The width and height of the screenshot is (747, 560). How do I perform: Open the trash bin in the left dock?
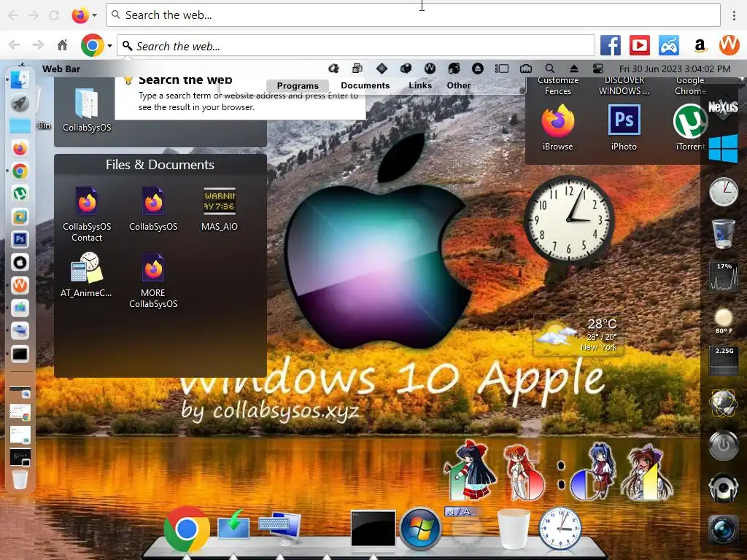(x=20, y=479)
